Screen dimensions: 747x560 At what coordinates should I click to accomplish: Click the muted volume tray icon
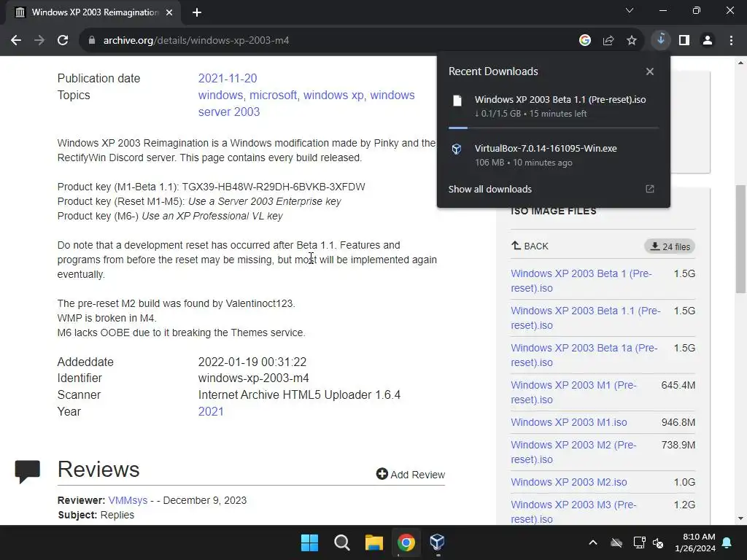(x=658, y=542)
